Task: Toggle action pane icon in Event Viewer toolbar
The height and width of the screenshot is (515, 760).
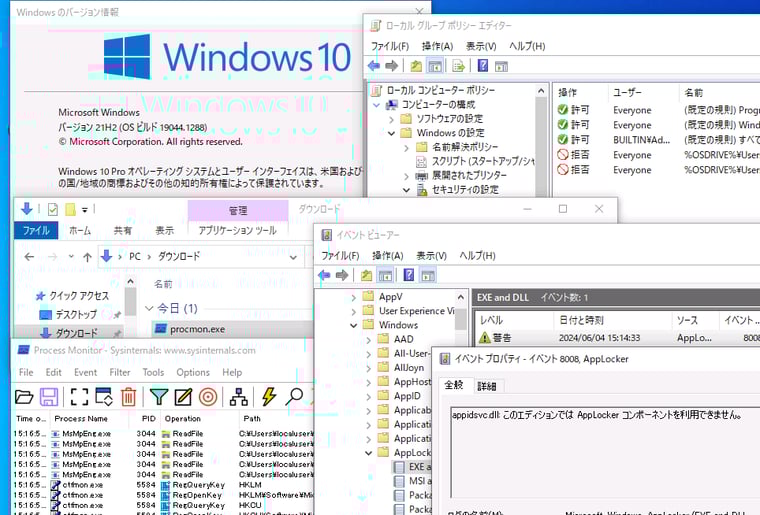Action: point(428,275)
